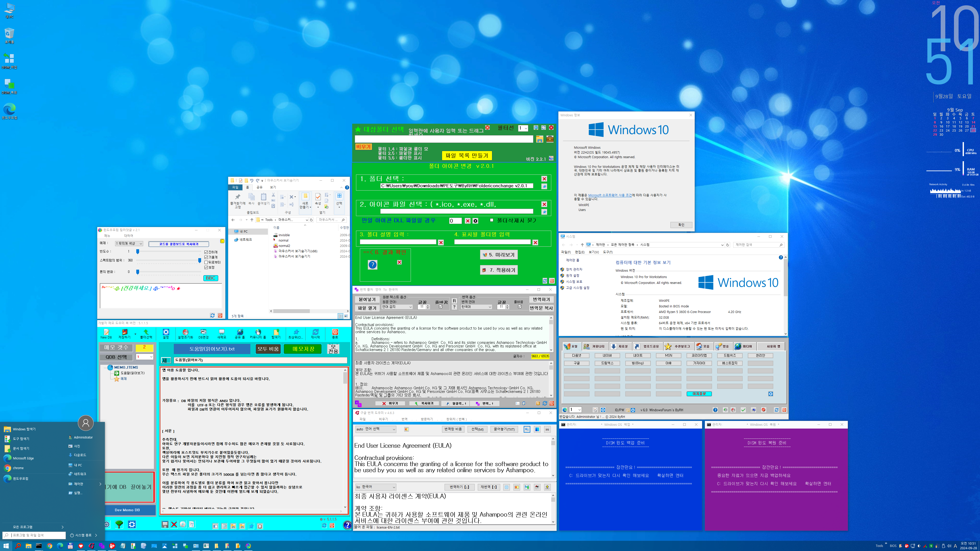
Task: Adjust 톤의 변화 slider
Action: click(138, 272)
